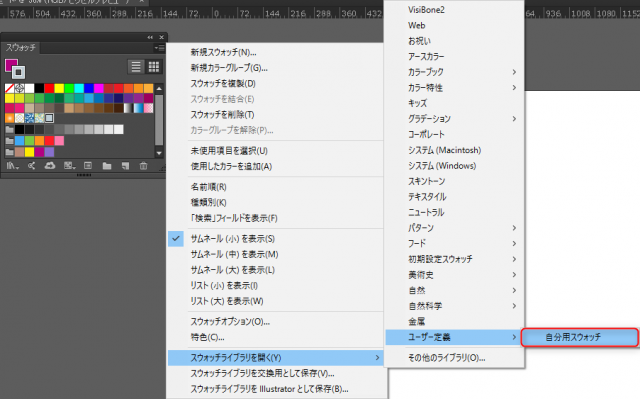Pick the pure red swatch in first row

tap(49, 88)
